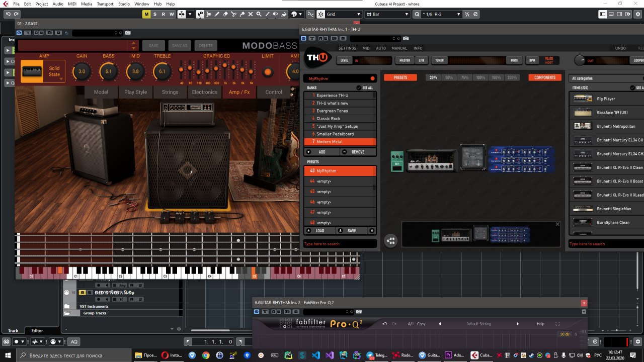Bypass the MODO BASS plugin power button
644x362 pixels.
[x=20, y=33]
